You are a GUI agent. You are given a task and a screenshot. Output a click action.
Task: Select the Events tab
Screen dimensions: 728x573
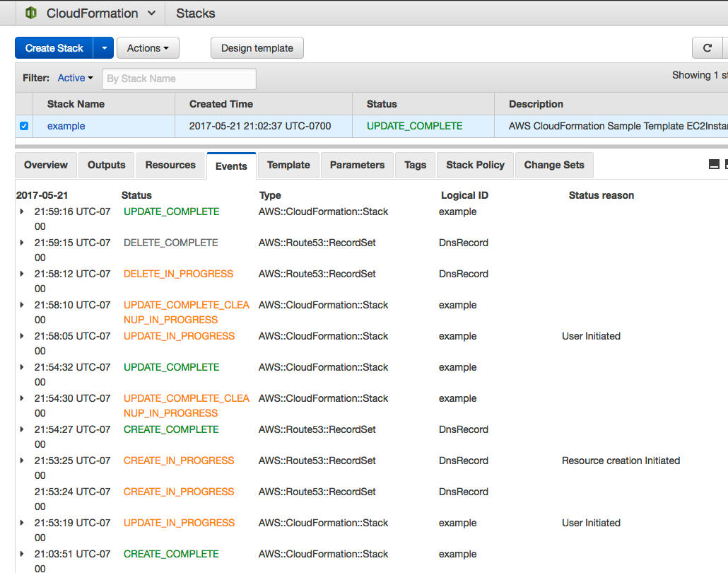coord(231,166)
